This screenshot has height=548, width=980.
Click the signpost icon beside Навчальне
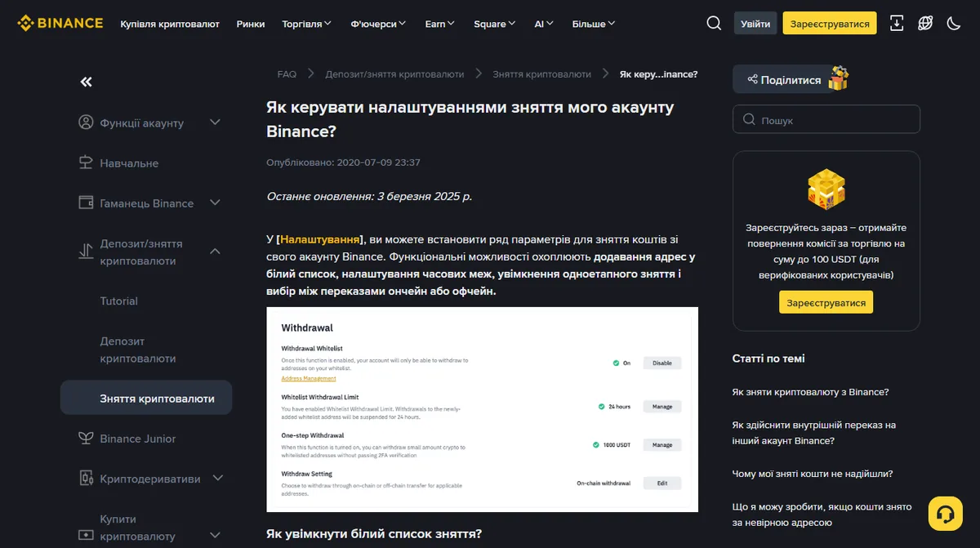pos(86,163)
